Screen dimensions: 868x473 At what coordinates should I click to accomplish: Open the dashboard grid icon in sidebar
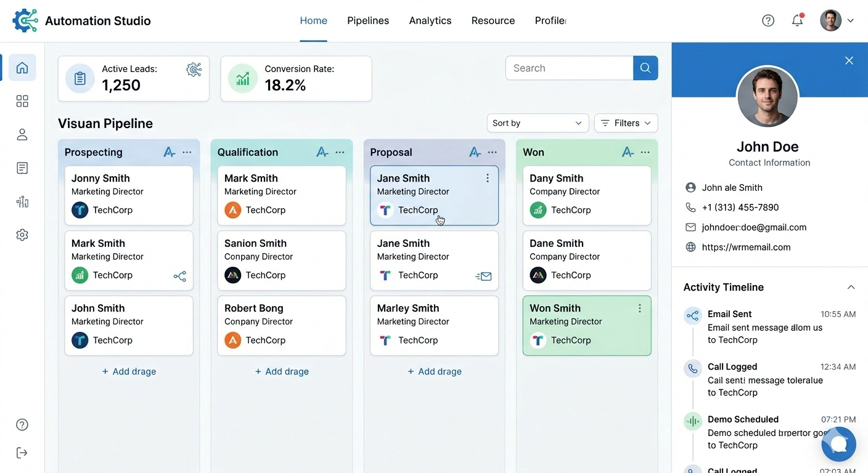[x=22, y=101]
